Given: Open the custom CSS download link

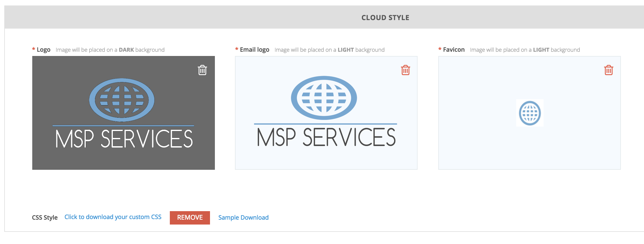Looking at the screenshot, I should tap(113, 217).
